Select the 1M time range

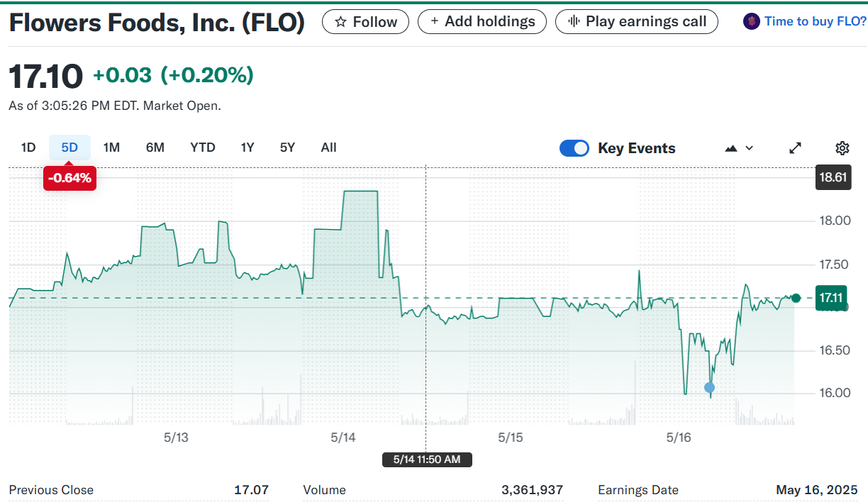(111, 147)
